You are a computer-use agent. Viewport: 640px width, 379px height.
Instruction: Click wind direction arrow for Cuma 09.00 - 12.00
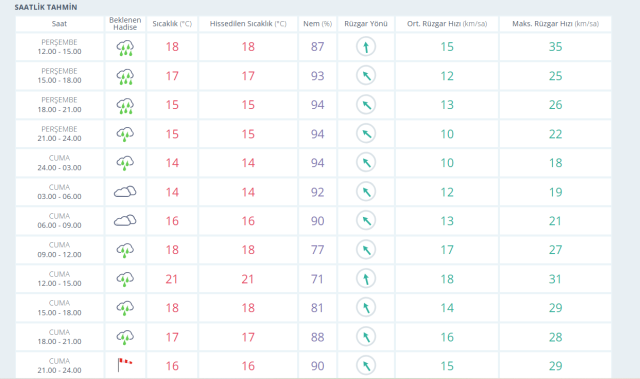(x=366, y=250)
